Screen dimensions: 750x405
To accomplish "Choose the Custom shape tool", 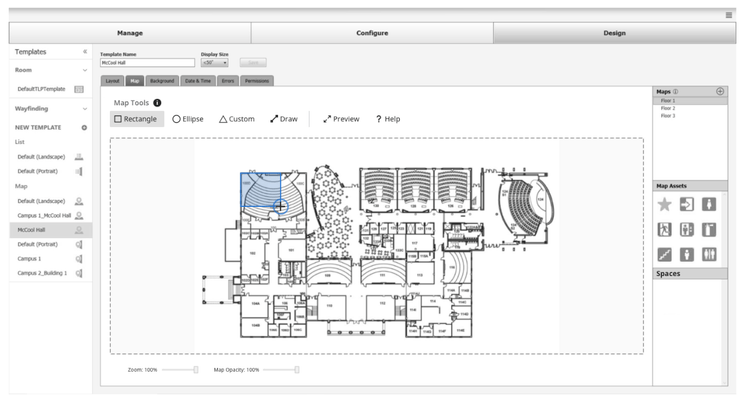I will 237,119.
